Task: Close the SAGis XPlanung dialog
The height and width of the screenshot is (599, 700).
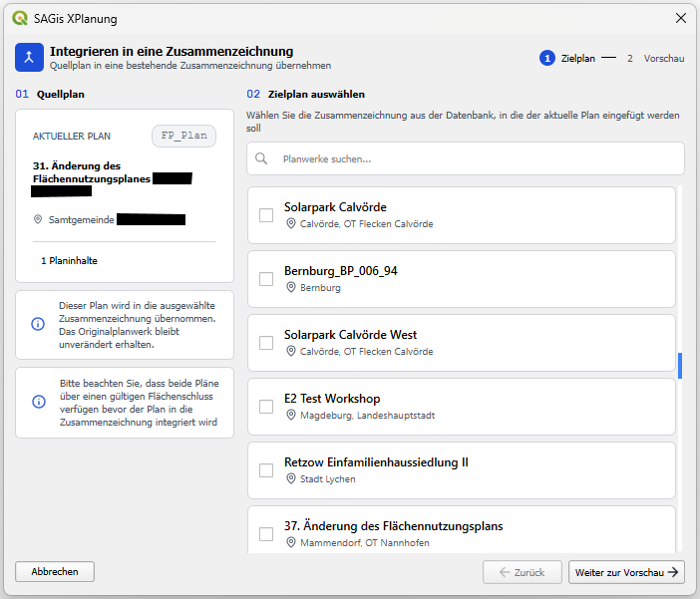Action: click(x=681, y=18)
